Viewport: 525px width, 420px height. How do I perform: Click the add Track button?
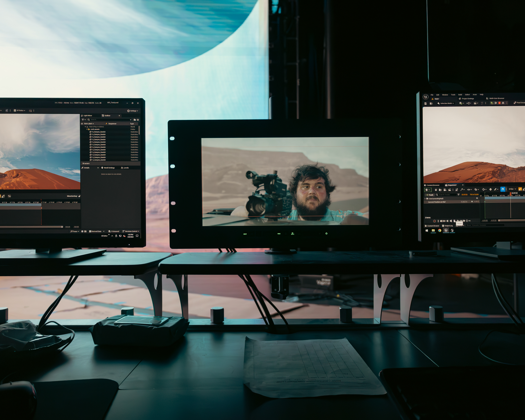[x=430, y=195]
